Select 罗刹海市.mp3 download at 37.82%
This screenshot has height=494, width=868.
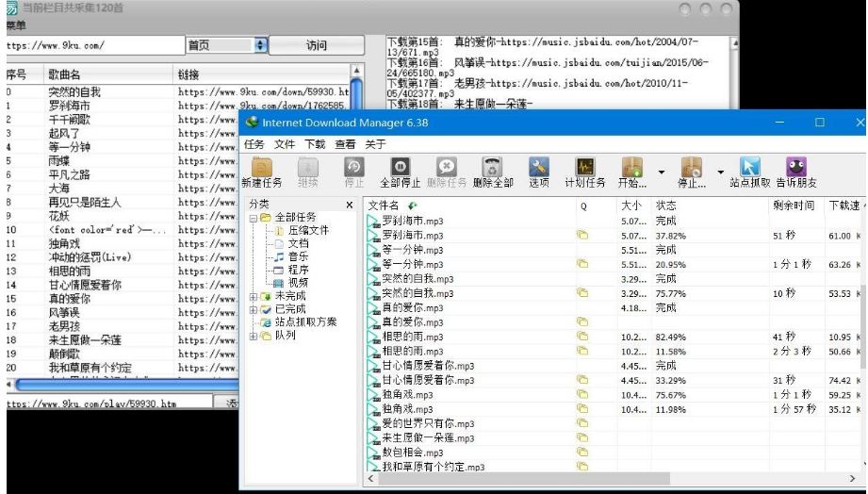(x=614, y=236)
